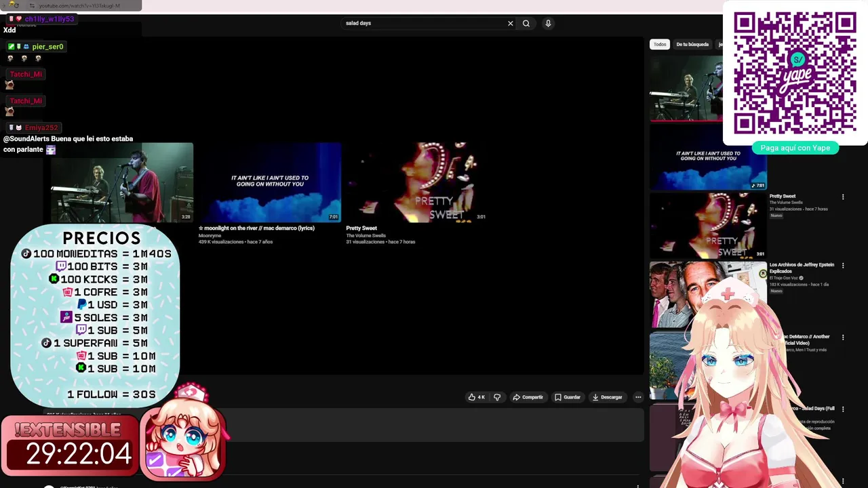
Task: Open end-screen concert thumbnail lasting 3:29
Action: pyautogui.click(x=122, y=182)
